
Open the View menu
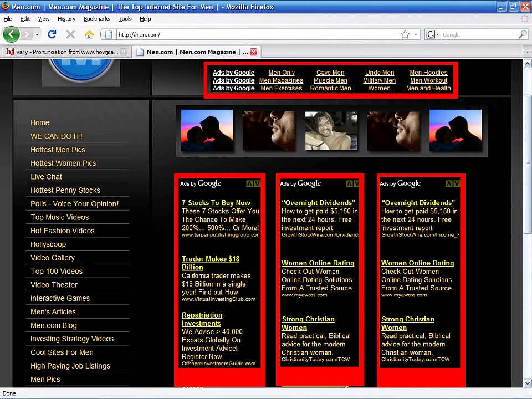tap(44, 19)
